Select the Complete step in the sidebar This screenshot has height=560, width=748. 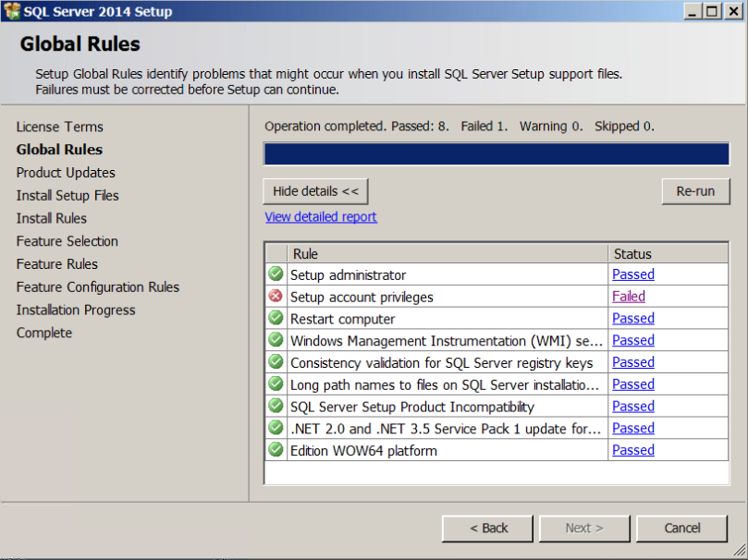coord(43,333)
